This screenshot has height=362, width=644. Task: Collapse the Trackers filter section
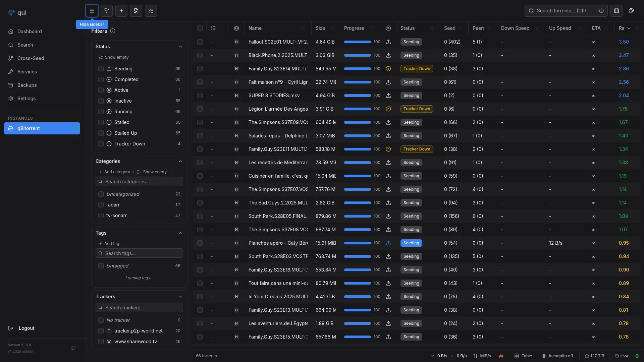[x=180, y=297]
